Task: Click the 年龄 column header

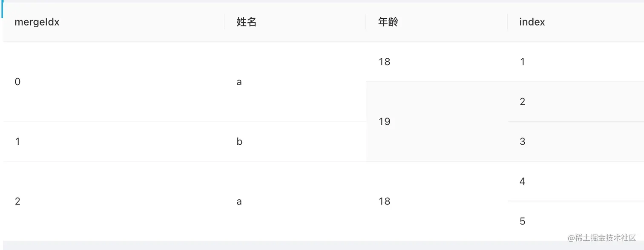Action: [437, 22]
